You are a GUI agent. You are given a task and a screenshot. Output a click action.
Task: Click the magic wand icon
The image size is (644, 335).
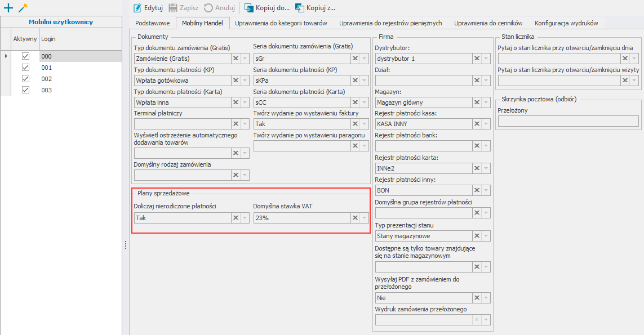point(23,8)
